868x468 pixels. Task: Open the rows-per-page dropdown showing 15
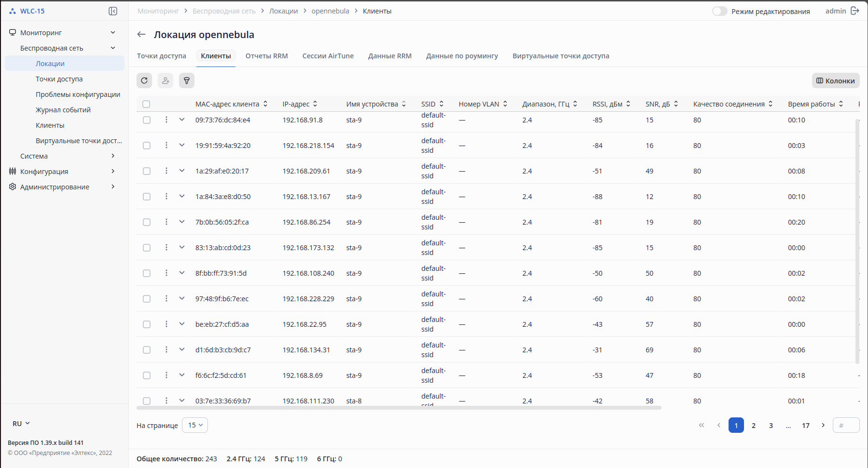click(x=195, y=425)
